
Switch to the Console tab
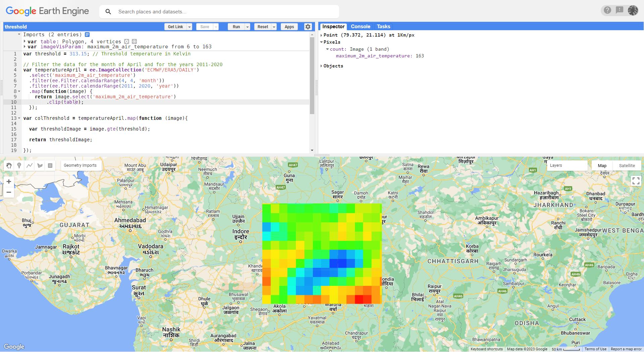(x=361, y=27)
